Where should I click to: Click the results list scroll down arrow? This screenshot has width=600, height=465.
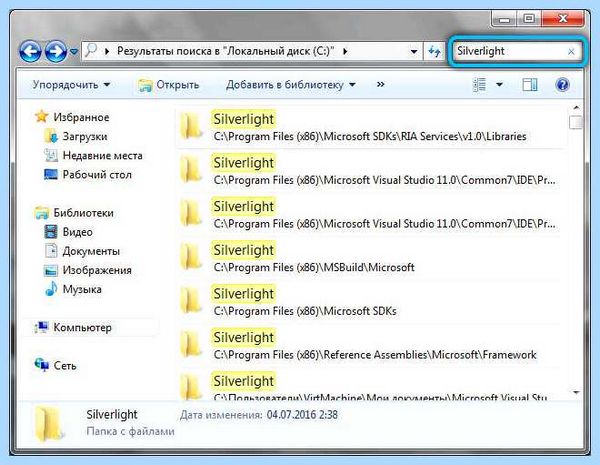tap(576, 392)
